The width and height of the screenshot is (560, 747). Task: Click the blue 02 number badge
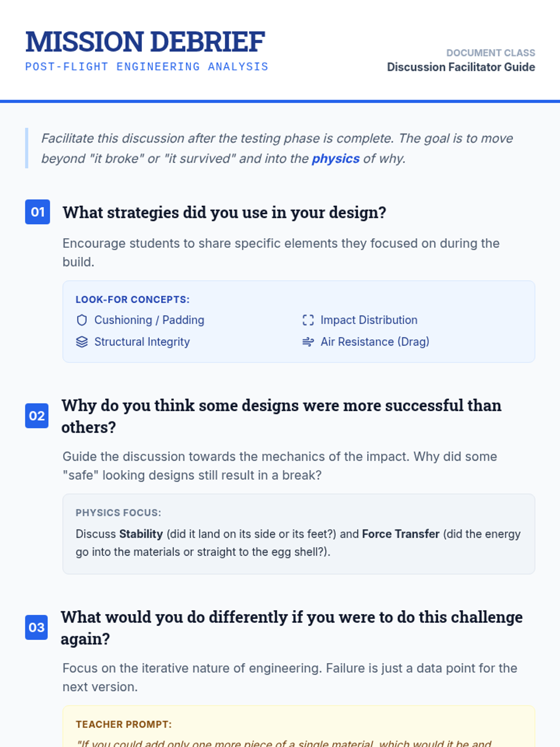click(37, 416)
